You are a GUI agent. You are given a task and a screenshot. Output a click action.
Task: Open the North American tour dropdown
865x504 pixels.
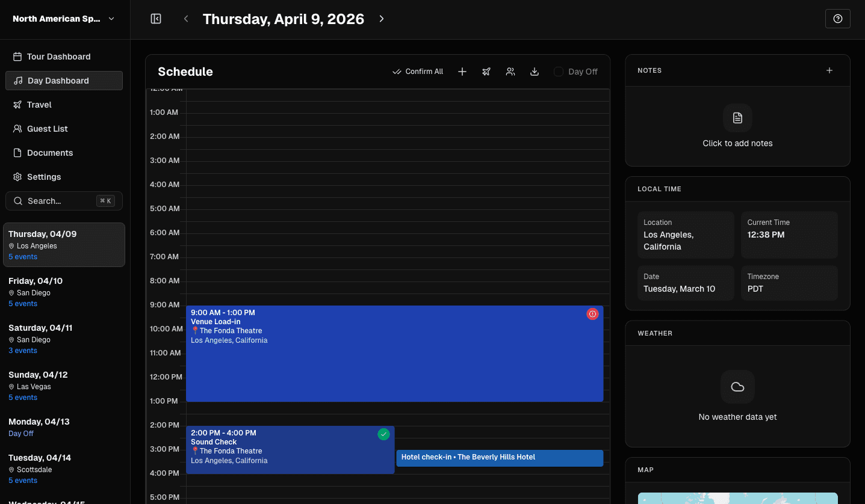63,19
